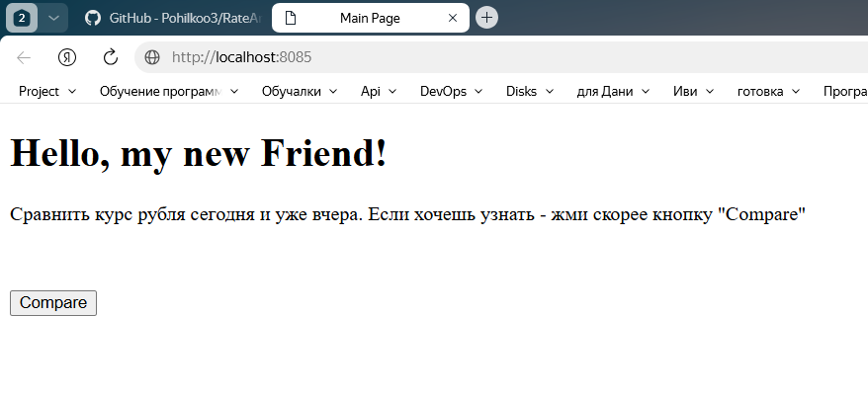
Task: Click the Compare button
Action: coord(53,303)
